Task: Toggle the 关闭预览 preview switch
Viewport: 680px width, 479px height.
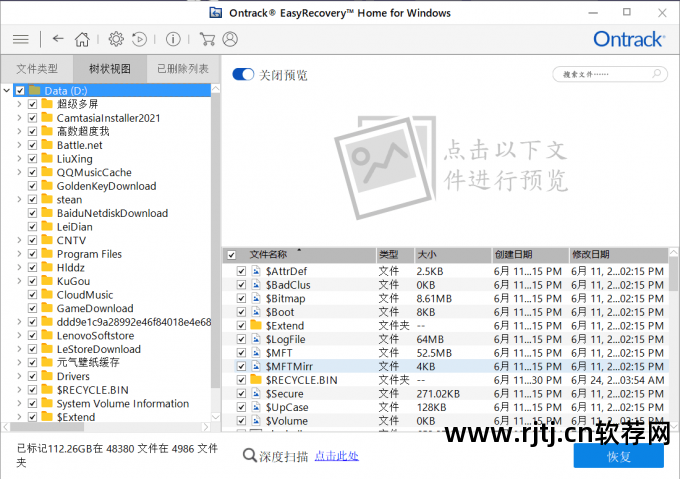Action: (243, 74)
